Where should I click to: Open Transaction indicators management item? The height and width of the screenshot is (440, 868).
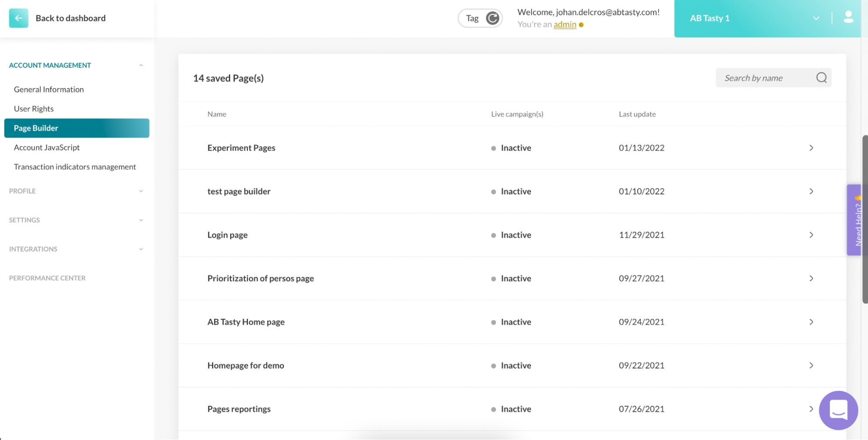tap(75, 167)
